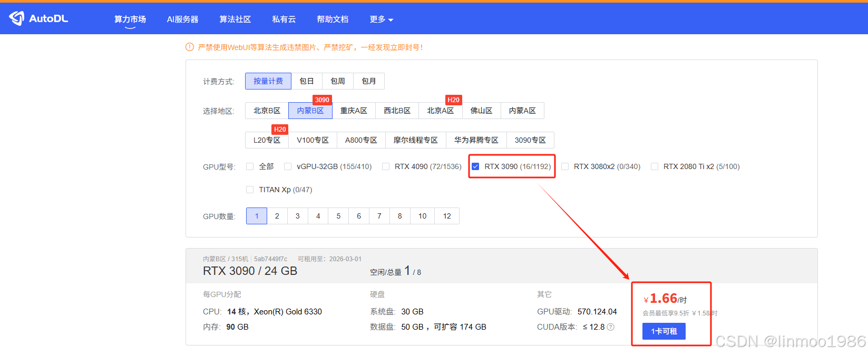868x356 pixels.
Task: Set GPU count to 3
Action: (x=298, y=216)
